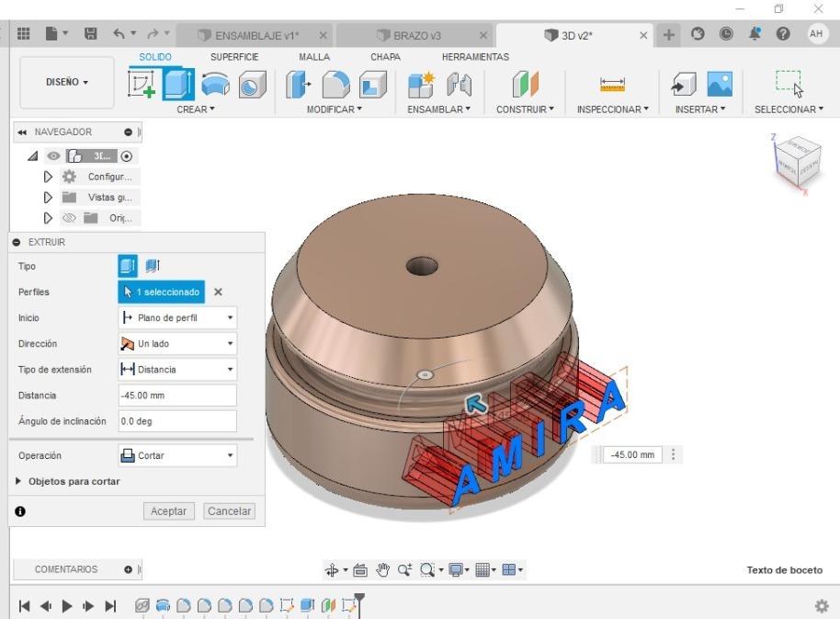Open the Orbit navigation tool
This screenshot has height=619, width=840.
tap(332, 569)
